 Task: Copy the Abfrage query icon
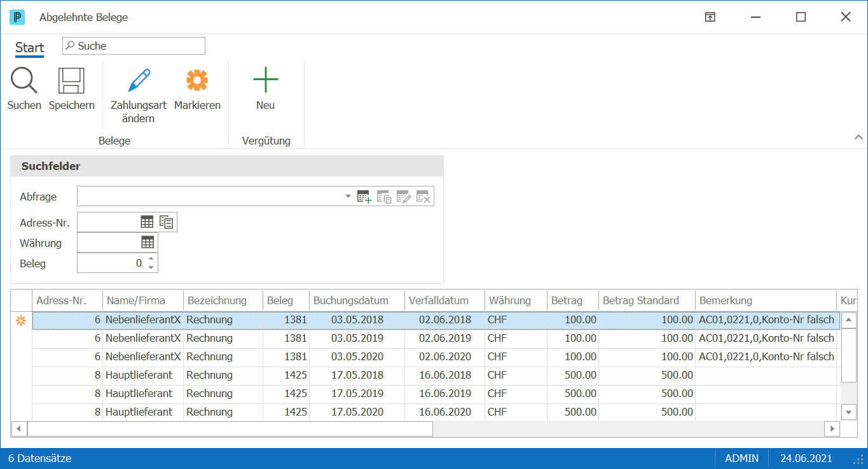tap(384, 197)
